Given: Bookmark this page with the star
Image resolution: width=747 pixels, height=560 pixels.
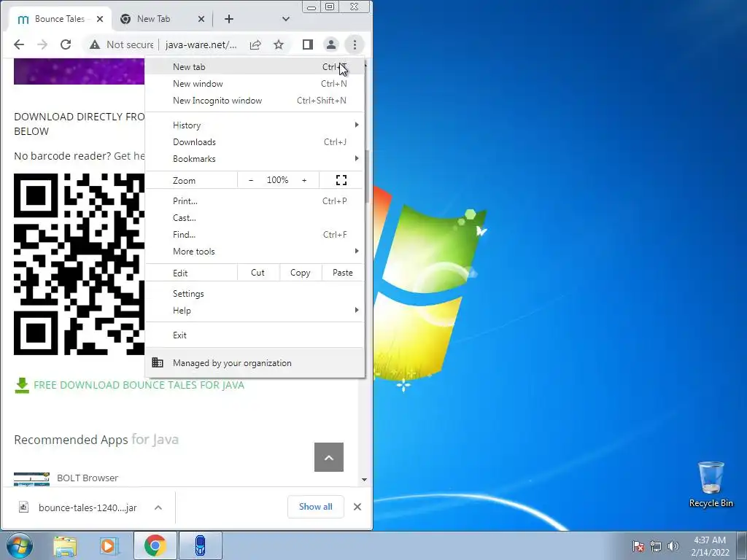Looking at the screenshot, I should [x=279, y=44].
